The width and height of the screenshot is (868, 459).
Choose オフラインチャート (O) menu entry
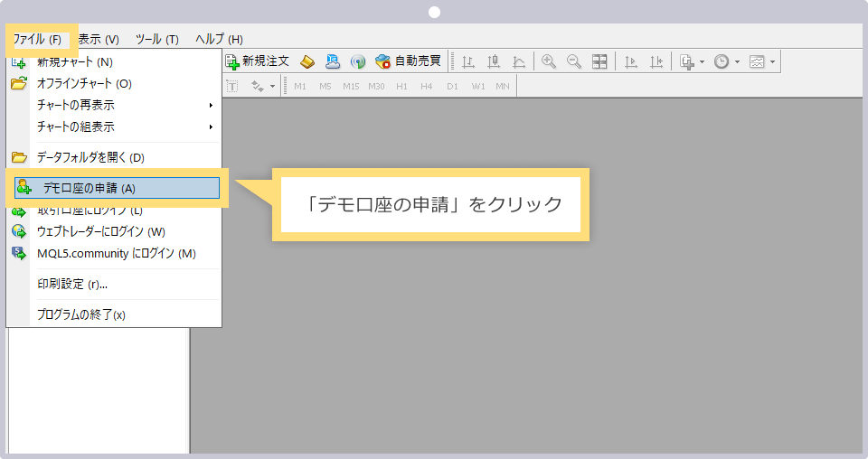(x=114, y=83)
